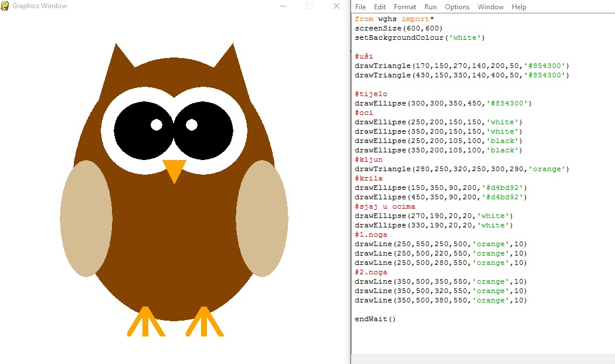This screenshot has width=615, height=364.
Task: Click the drawLine(250,500,220,550) line
Action: click(441, 253)
